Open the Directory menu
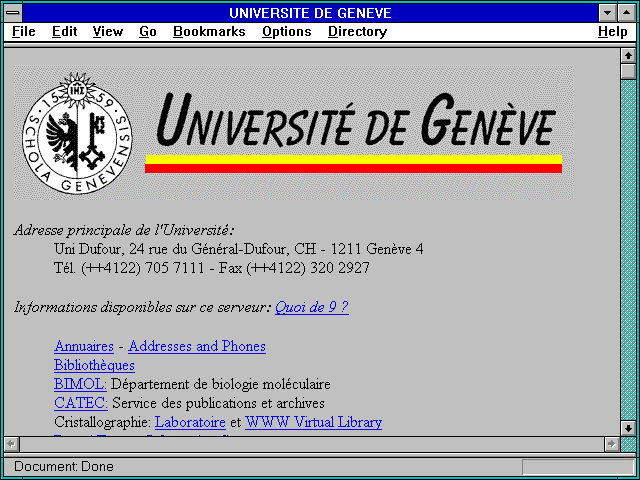The height and width of the screenshot is (480, 640). click(x=358, y=32)
